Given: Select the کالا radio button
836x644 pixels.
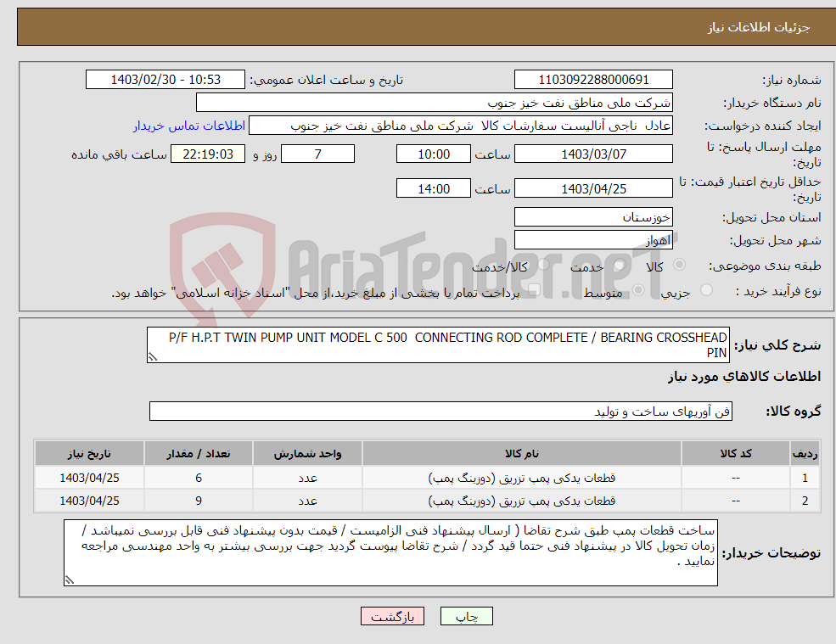Looking at the screenshot, I should (x=679, y=265).
